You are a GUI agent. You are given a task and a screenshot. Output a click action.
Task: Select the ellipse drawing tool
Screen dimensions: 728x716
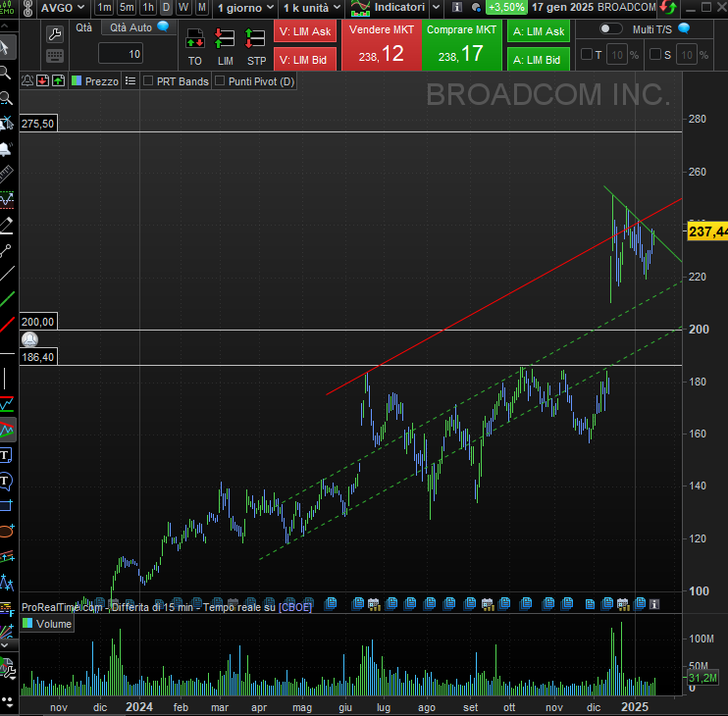tap(6, 531)
